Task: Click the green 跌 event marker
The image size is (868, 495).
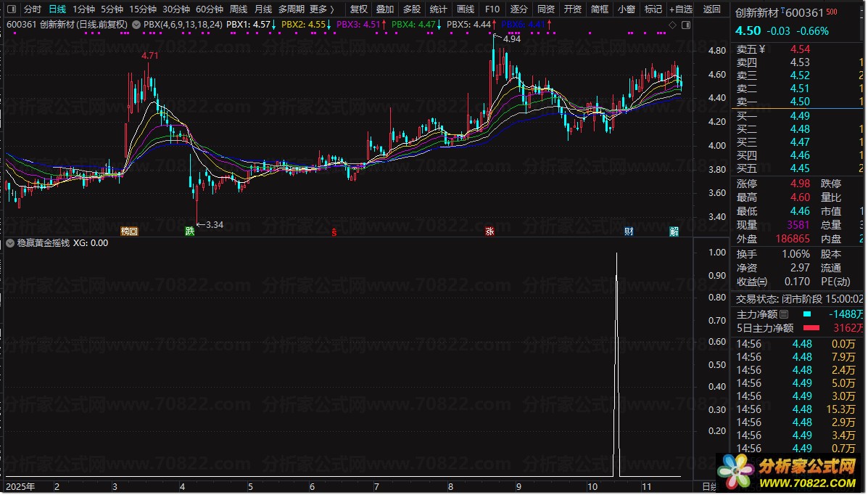Action: [190, 232]
